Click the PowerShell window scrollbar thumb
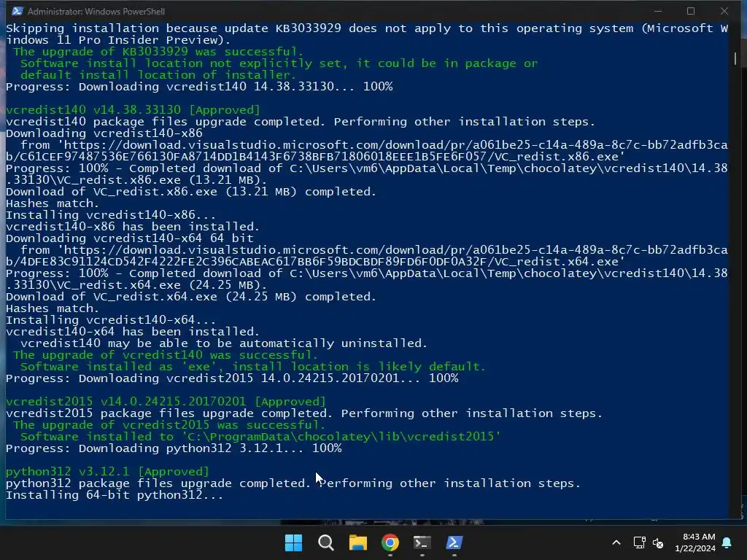Image resolution: width=747 pixels, height=560 pixels. point(735,58)
